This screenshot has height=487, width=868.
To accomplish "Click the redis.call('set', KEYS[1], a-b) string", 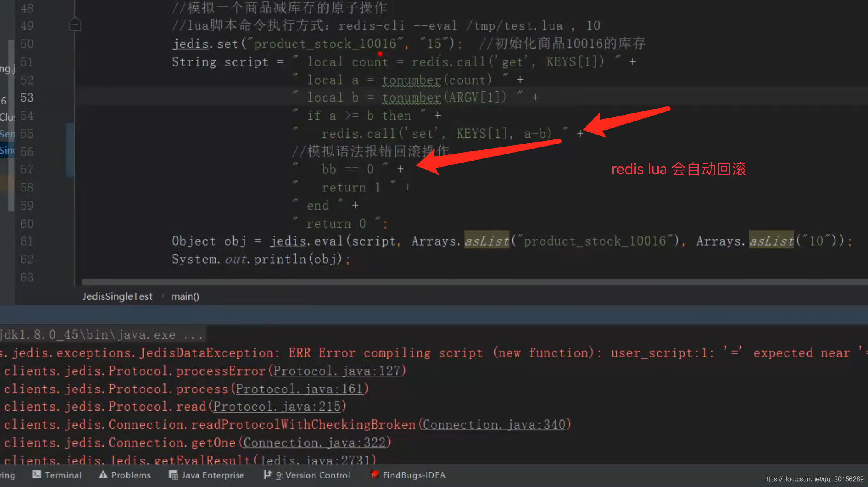I will (431, 133).
